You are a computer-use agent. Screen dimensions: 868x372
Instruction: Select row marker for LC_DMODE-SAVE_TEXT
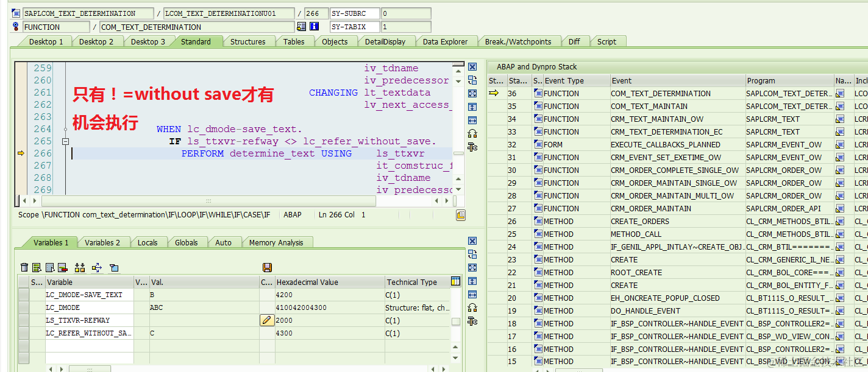tap(24, 295)
